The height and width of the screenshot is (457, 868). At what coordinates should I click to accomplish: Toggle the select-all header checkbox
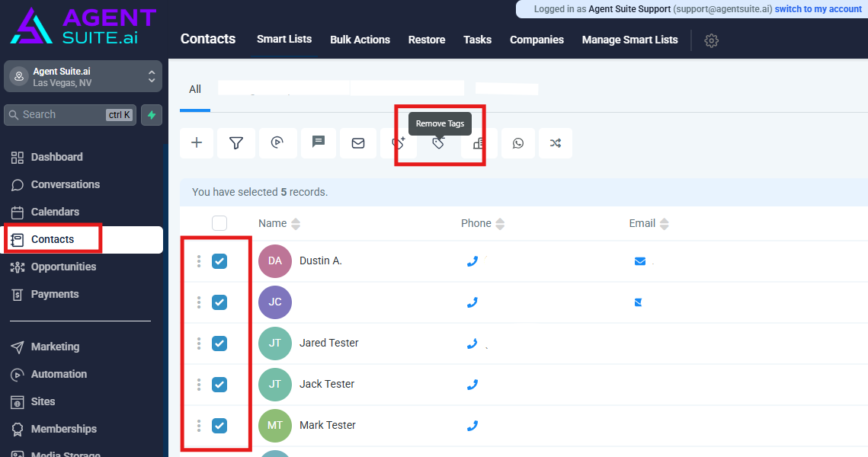(219, 223)
